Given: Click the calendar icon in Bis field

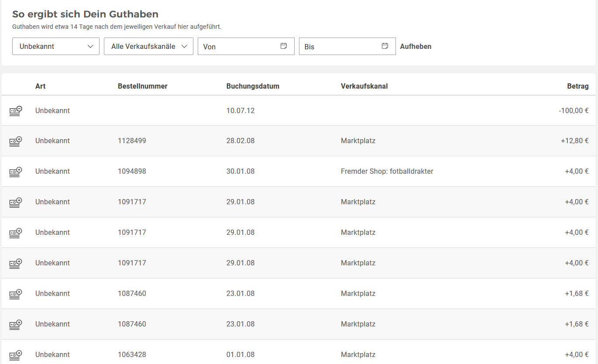Looking at the screenshot, I should 385,46.
